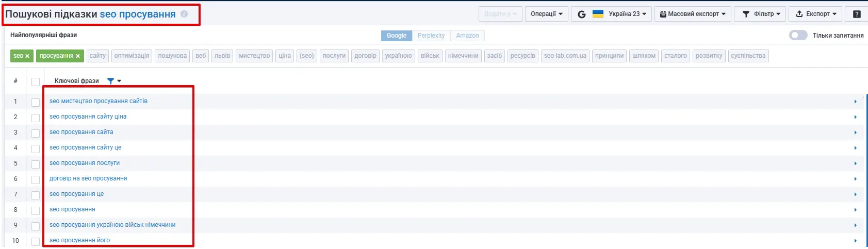Click the row 1 arrow icon at right
868x249 pixels.
855,102
